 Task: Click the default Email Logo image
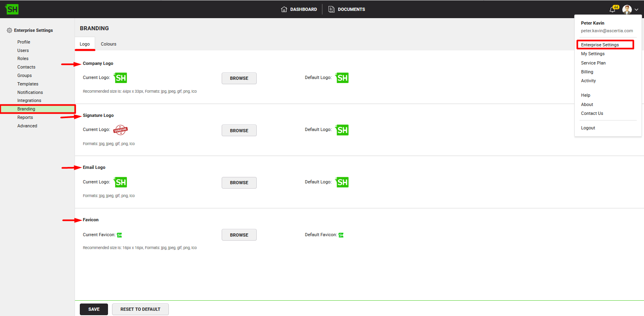tap(342, 182)
